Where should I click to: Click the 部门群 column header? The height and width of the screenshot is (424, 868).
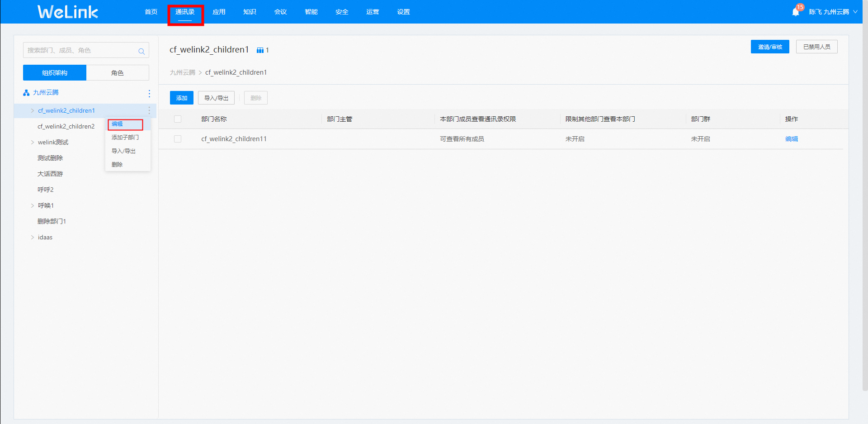click(701, 119)
